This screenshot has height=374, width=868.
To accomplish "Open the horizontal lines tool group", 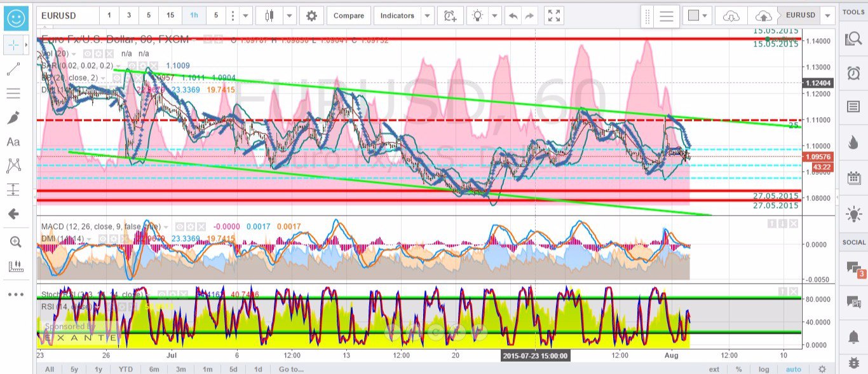I will (x=13, y=93).
